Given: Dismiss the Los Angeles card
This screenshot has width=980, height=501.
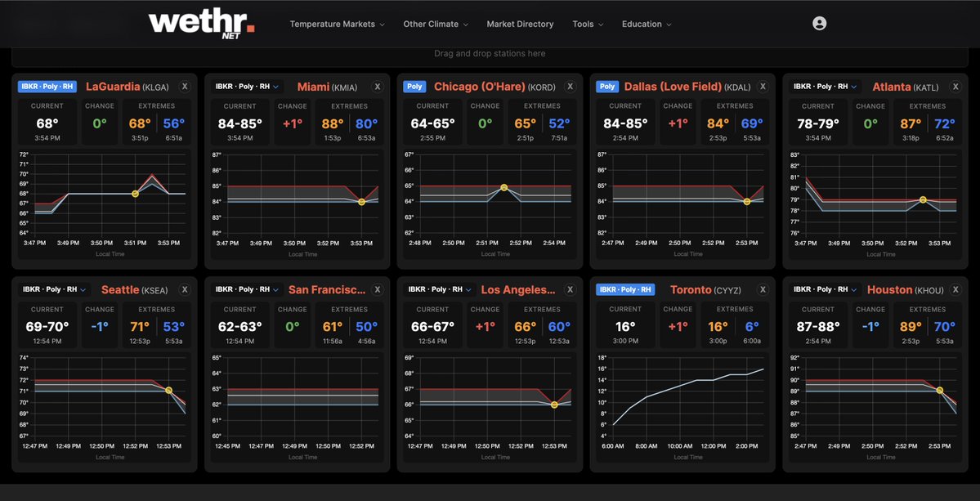Looking at the screenshot, I should point(570,289).
